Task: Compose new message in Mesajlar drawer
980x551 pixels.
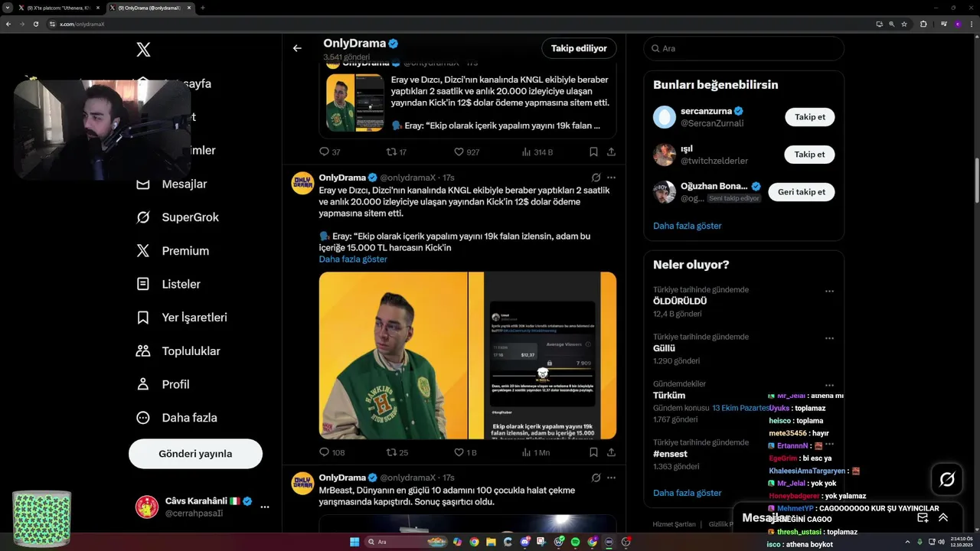Action: (x=923, y=517)
